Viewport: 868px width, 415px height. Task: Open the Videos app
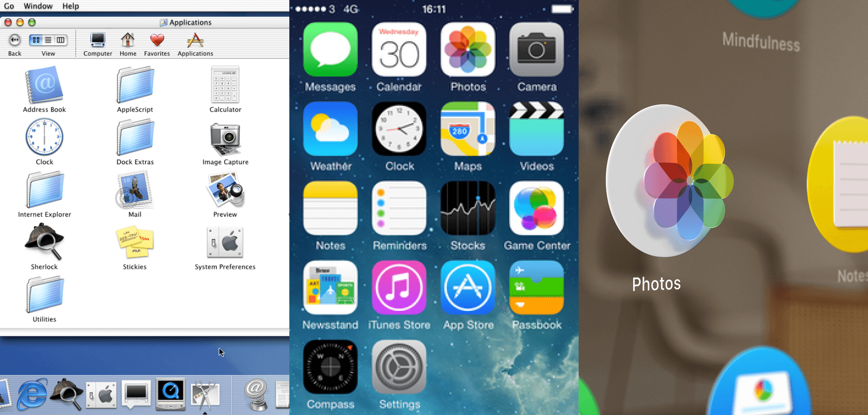coord(537,129)
